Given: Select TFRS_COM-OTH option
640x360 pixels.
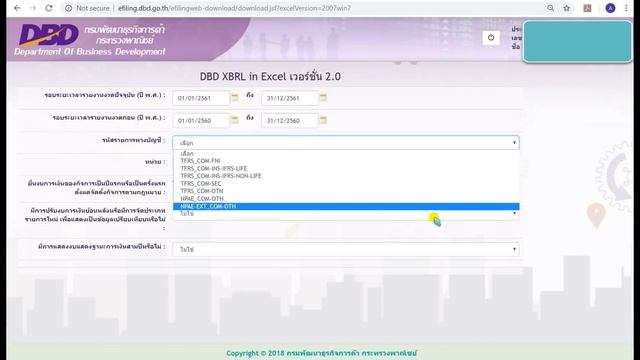Looking at the screenshot, I should [x=346, y=191].
